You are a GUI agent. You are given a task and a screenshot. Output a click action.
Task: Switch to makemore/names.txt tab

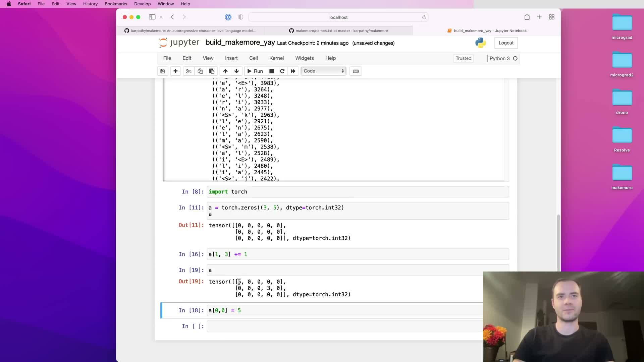[x=338, y=31]
